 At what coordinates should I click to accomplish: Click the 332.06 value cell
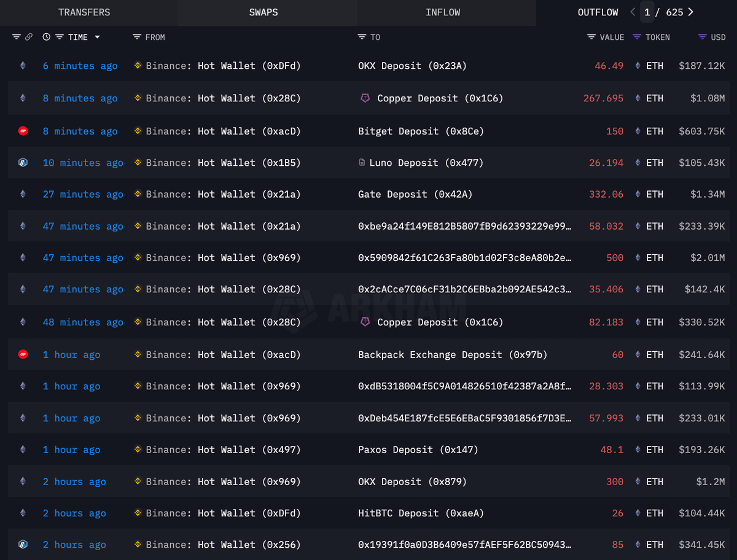point(606,194)
